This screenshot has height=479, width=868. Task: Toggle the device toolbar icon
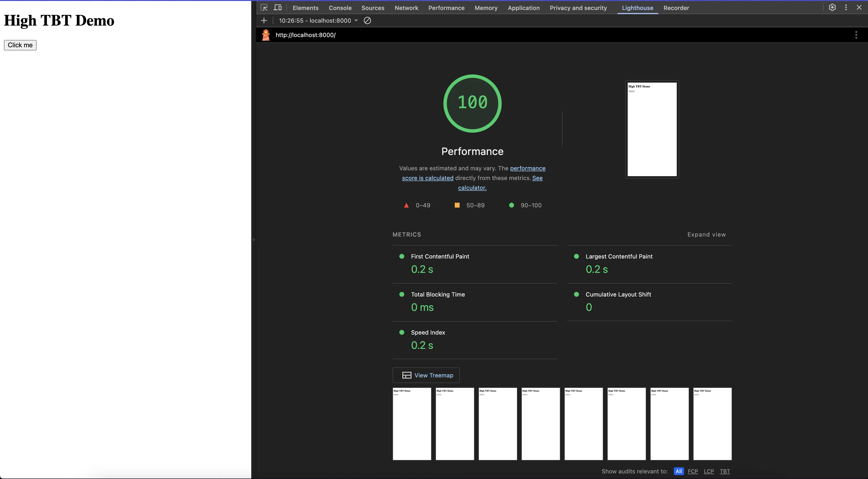[278, 7]
